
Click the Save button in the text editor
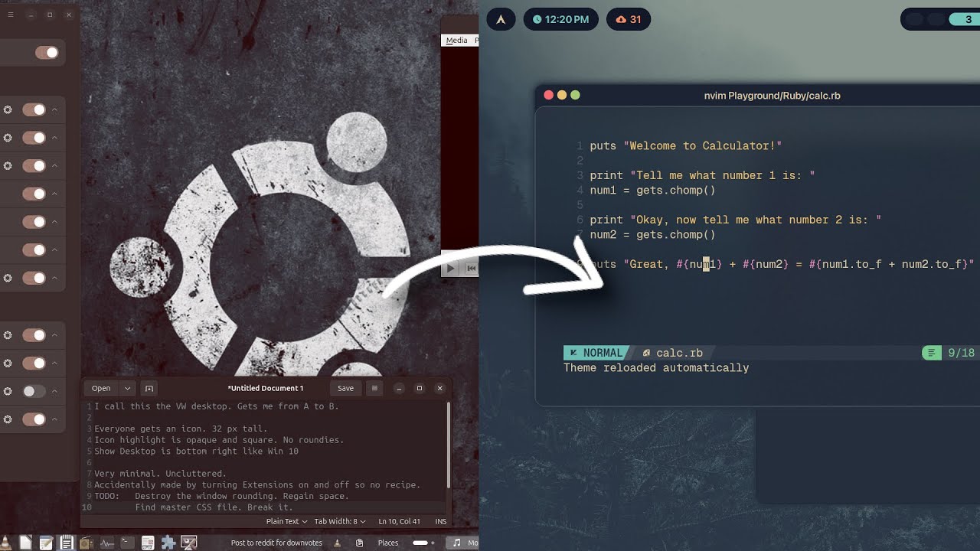345,388
